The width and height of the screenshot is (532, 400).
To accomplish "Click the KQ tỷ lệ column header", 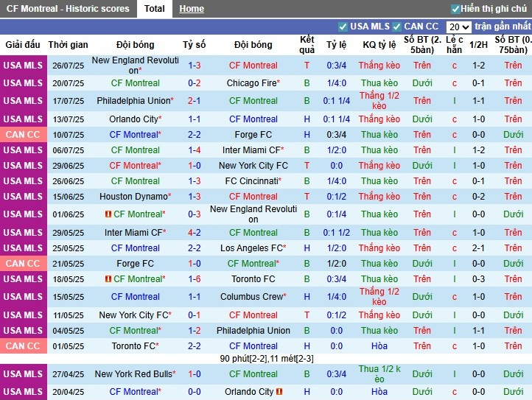I will pos(379,44).
